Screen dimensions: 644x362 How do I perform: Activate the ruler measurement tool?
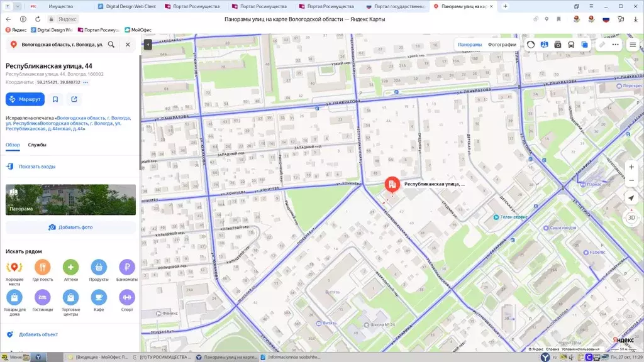pos(601,45)
